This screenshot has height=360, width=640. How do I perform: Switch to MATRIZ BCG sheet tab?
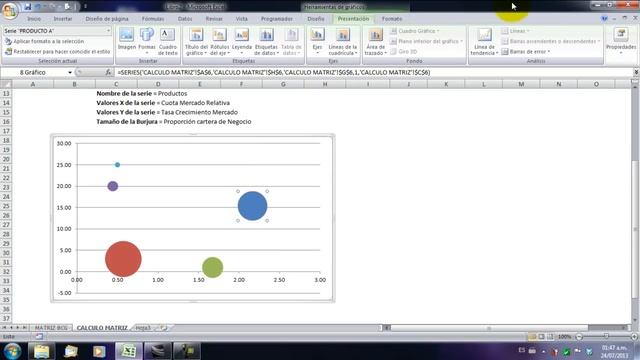51,328
